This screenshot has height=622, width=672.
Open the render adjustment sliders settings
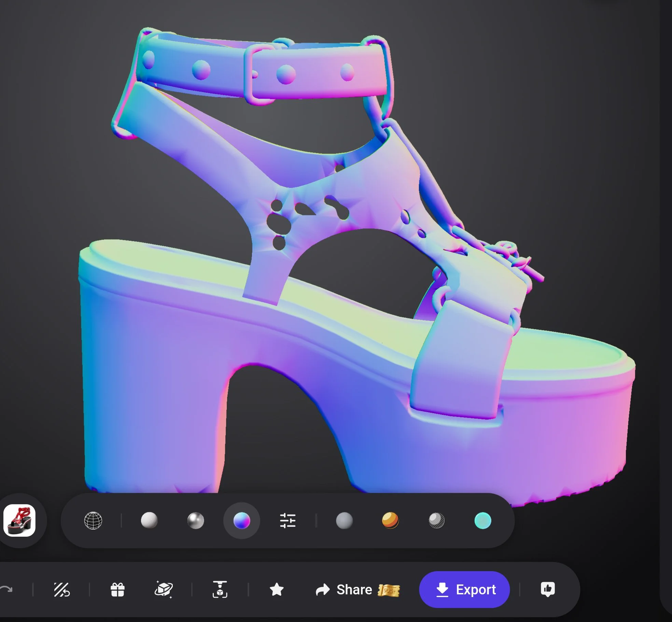pyautogui.click(x=288, y=521)
